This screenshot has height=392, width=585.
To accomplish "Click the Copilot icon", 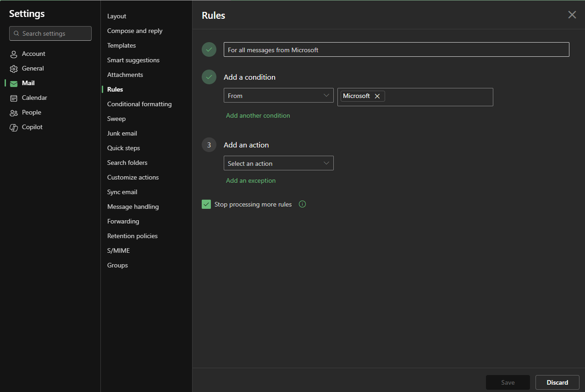I will (x=14, y=127).
